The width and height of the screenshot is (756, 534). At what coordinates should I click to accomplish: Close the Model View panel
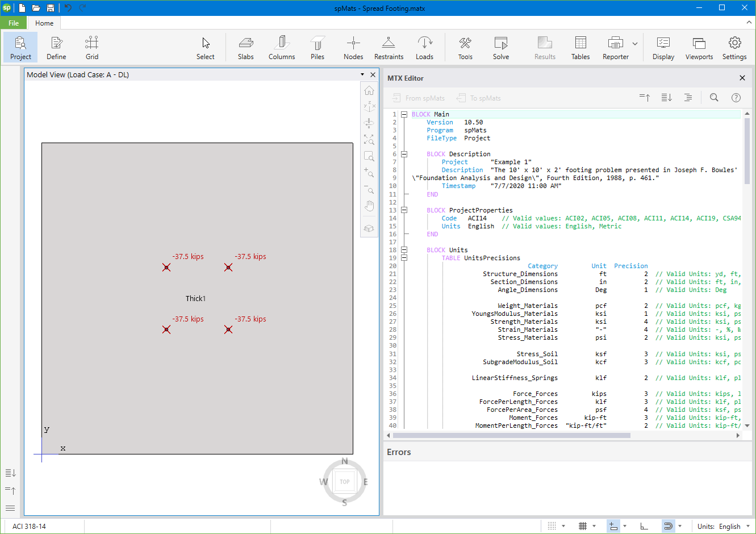(373, 74)
